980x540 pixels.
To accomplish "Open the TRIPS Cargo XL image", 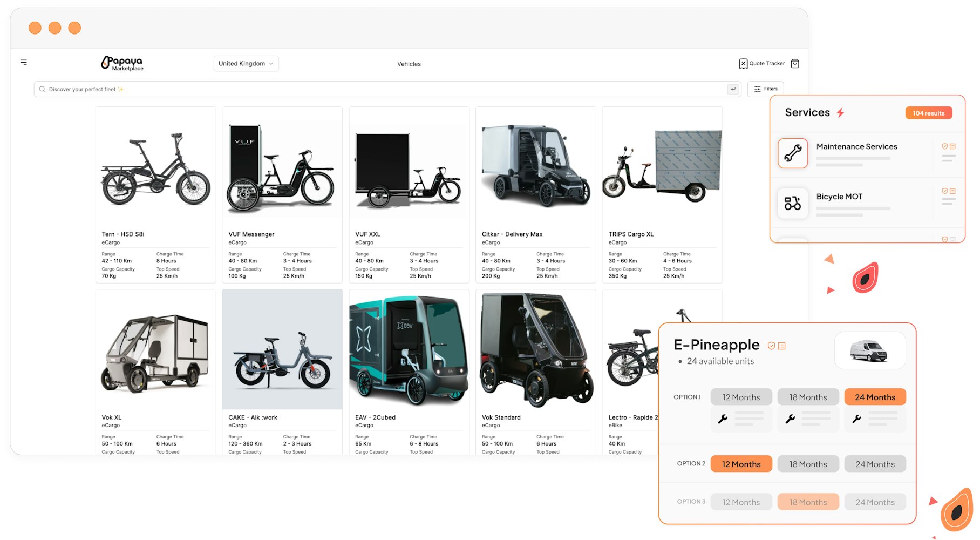I will [x=662, y=167].
